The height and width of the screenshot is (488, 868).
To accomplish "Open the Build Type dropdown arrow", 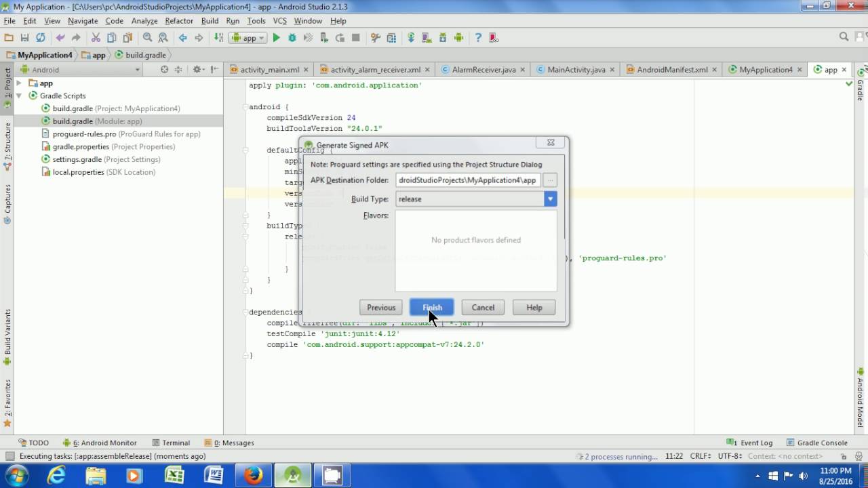I will click(551, 199).
